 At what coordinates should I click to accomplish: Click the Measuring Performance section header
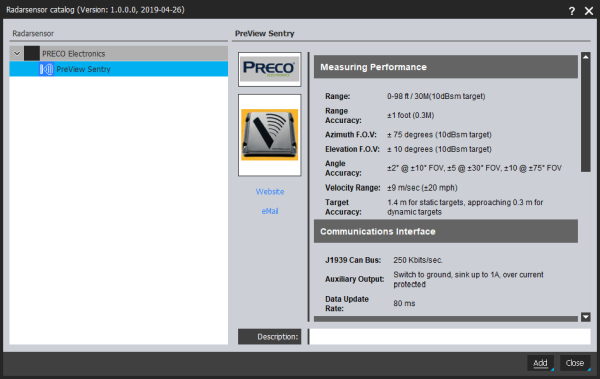coord(446,67)
